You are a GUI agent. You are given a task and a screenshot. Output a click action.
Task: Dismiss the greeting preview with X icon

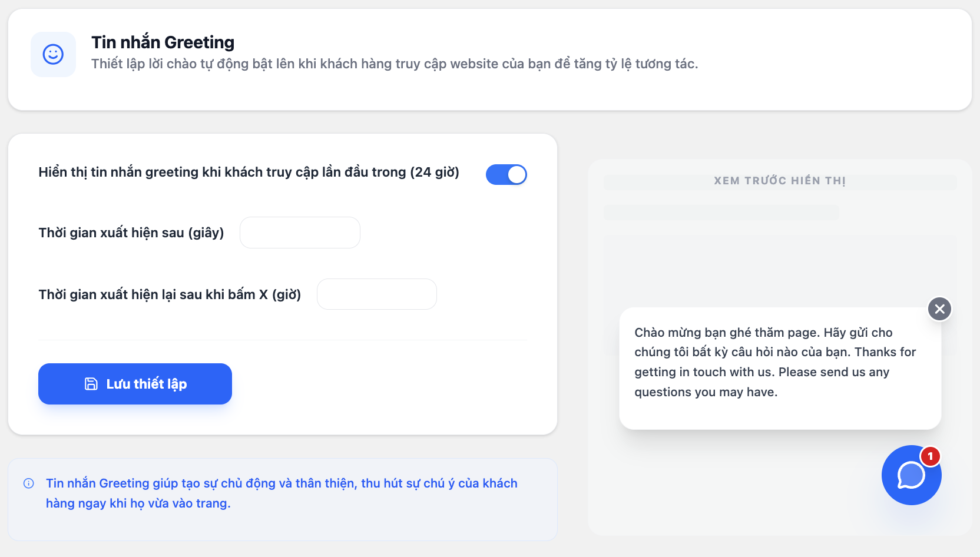(x=939, y=309)
